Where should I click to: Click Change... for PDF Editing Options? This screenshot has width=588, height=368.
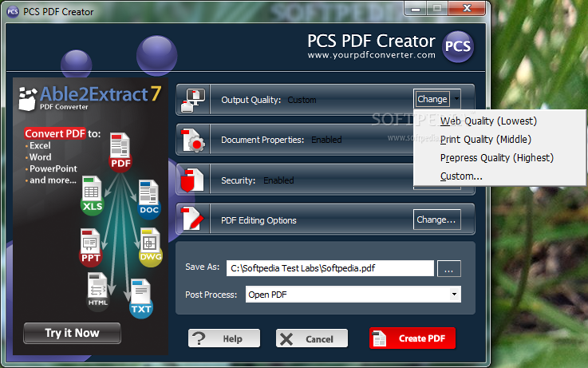click(x=437, y=220)
